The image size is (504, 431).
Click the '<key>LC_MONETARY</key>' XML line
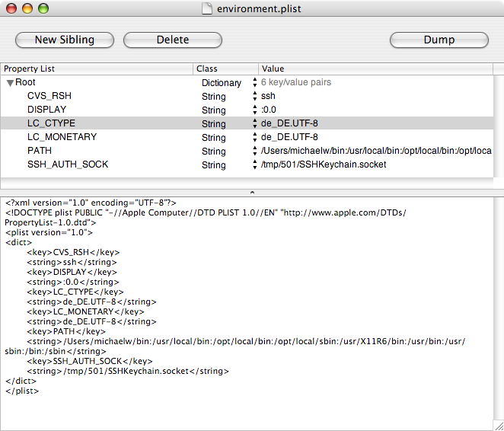click(x=85, y=311)
